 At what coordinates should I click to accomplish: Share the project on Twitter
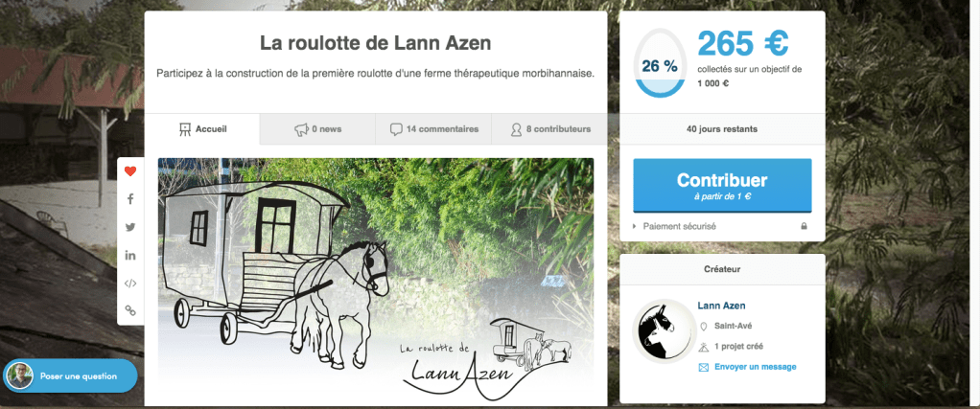[x=130, y=227]
